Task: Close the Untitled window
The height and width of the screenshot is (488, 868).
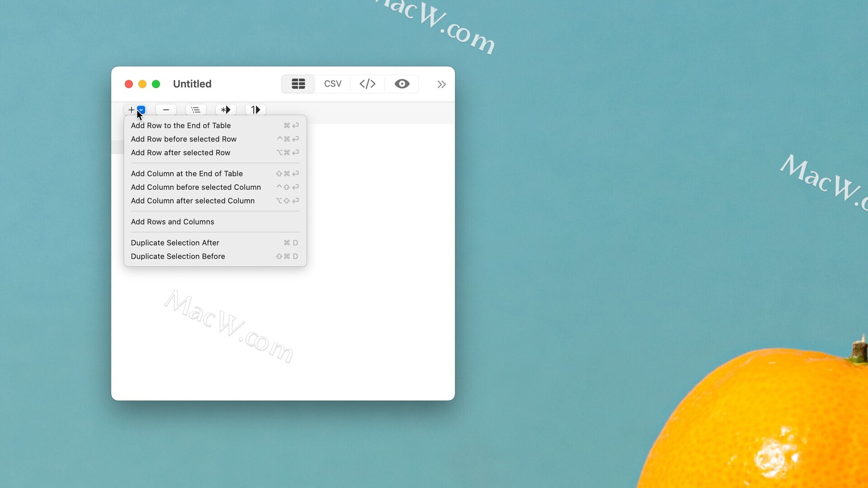Action: (129, 84)
